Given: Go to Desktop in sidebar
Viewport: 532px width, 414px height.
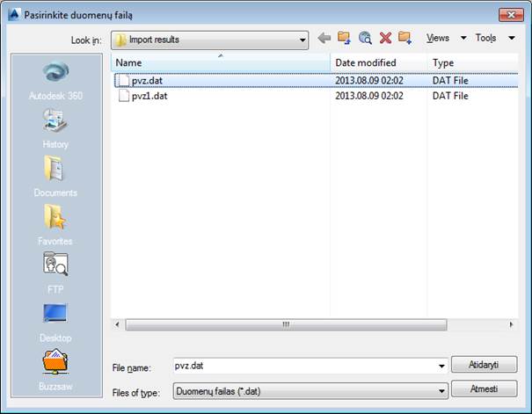Looking at the screenshot, I should pyautogui.click(x=55, y=321).
